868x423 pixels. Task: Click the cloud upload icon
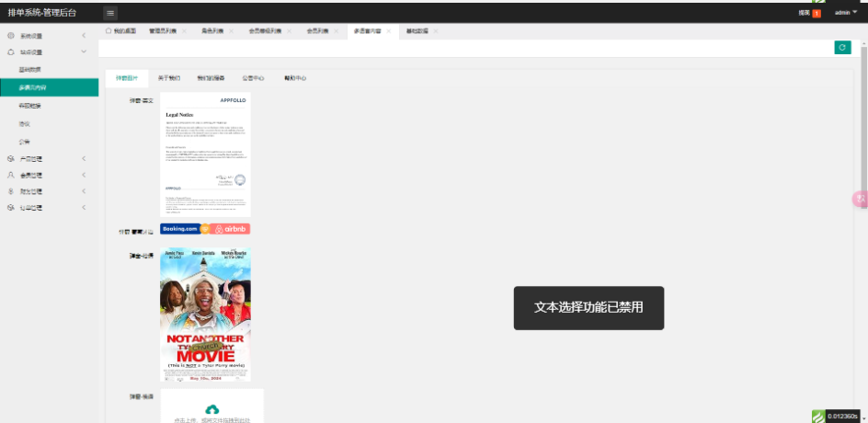(x=212, y=409)
